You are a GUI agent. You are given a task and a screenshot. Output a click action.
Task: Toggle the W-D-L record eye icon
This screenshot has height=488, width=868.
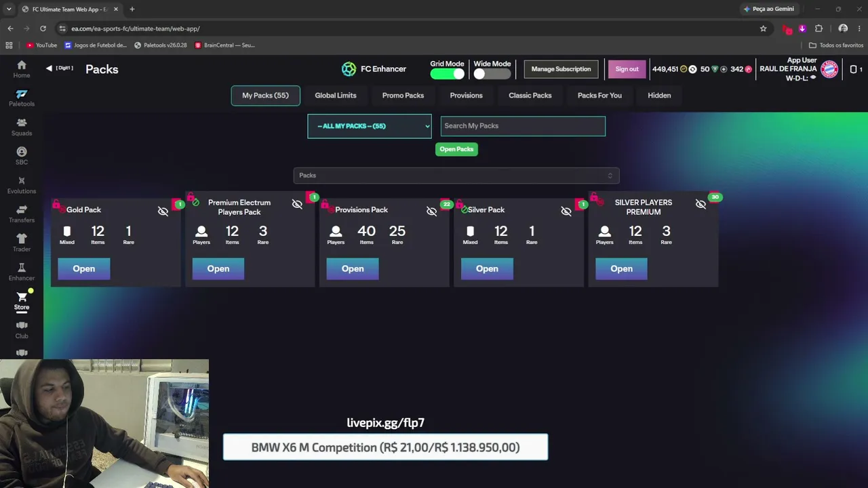(813, 78)
